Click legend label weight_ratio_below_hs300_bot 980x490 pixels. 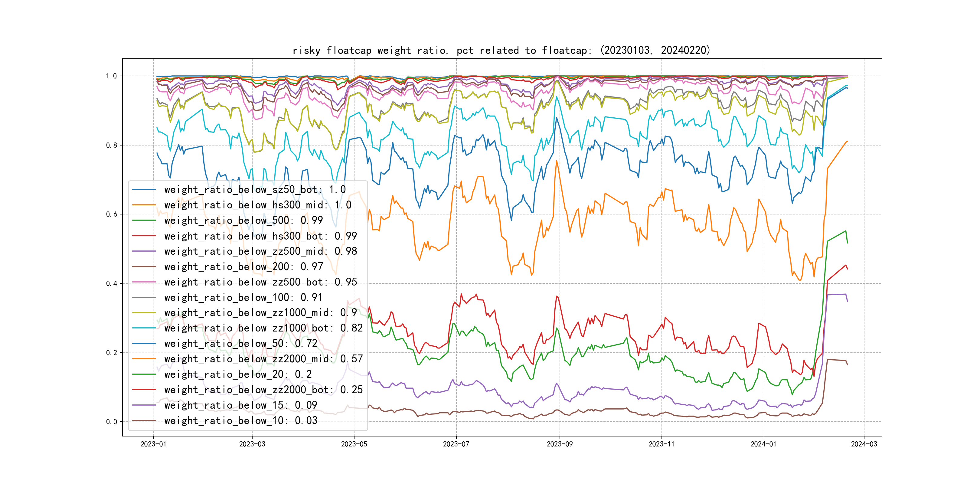tap(261, 236)
